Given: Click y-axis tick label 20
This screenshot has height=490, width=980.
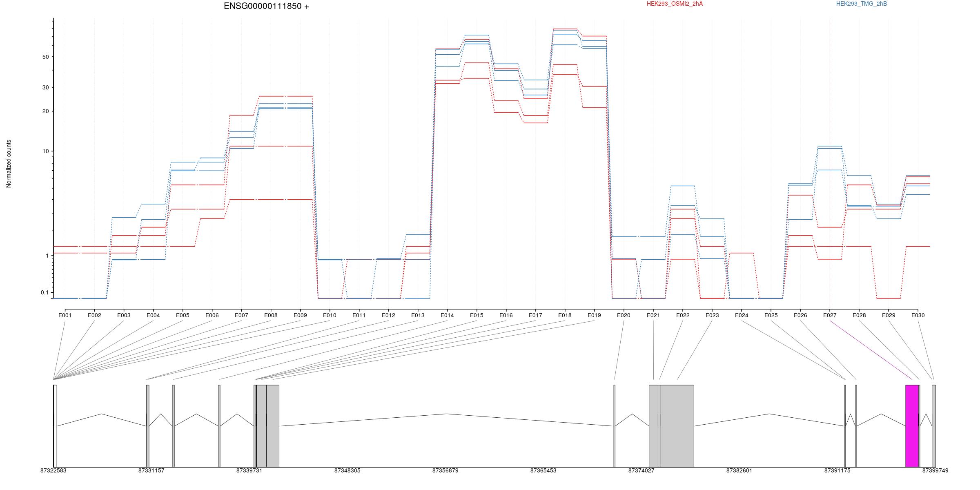Looking at the screenshot, I should (45, 111).
